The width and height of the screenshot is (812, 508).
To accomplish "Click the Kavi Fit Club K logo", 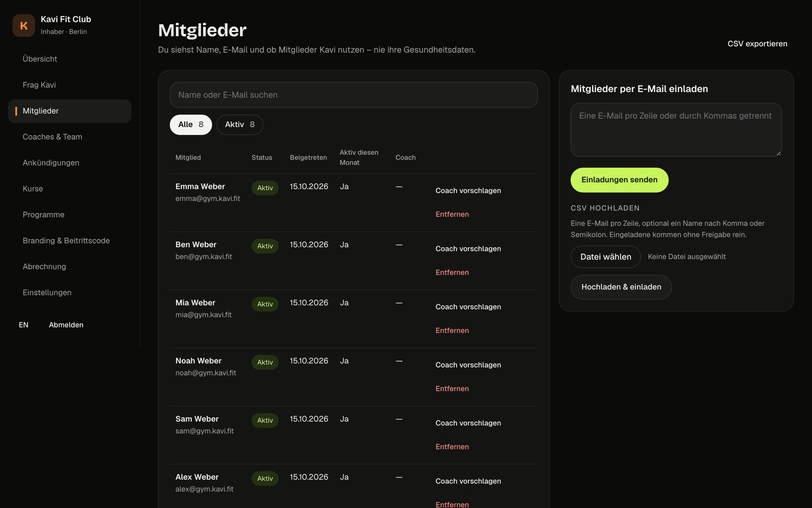I will (x=24, y=25).
